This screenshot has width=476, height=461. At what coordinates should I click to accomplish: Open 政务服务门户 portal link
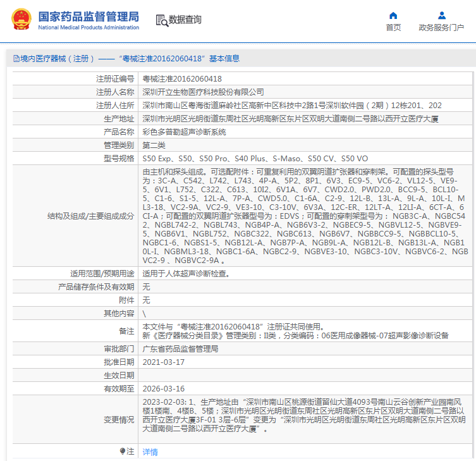(x=441, y=28)
